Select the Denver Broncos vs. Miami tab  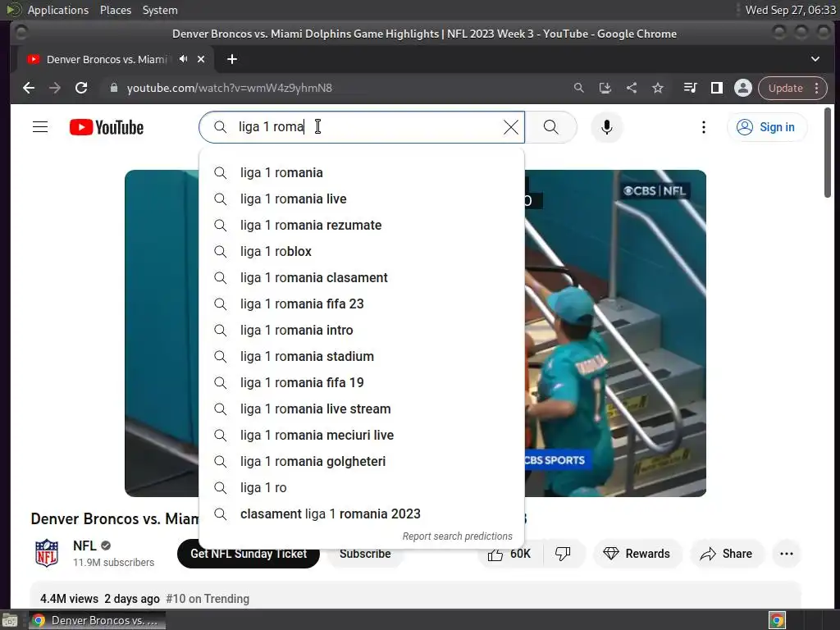107,59
